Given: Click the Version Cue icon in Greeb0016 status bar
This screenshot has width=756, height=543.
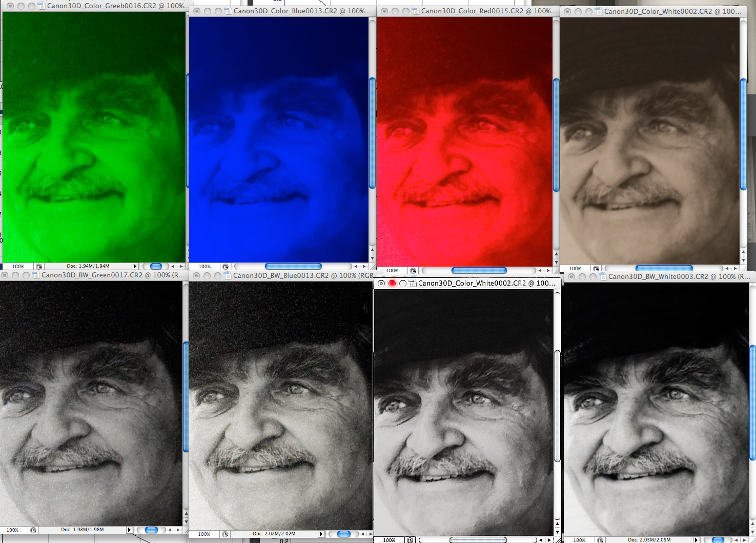Looking at the screenshot, I should point(39,267).
